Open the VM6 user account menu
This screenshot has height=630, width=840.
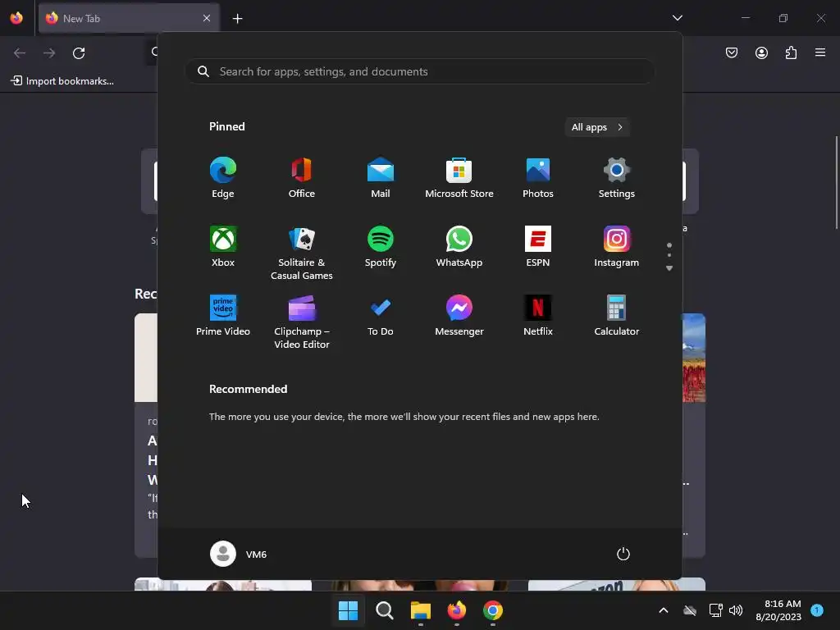[x=239, y=554]
